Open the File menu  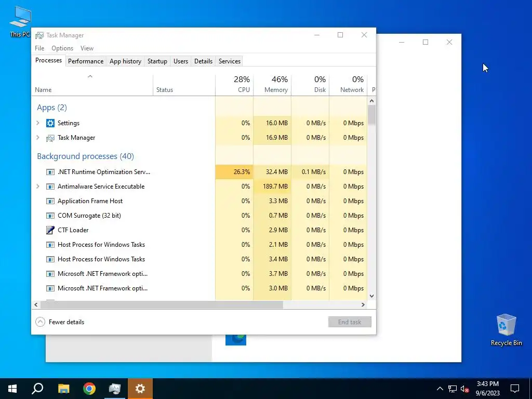(x=39, y=48)
